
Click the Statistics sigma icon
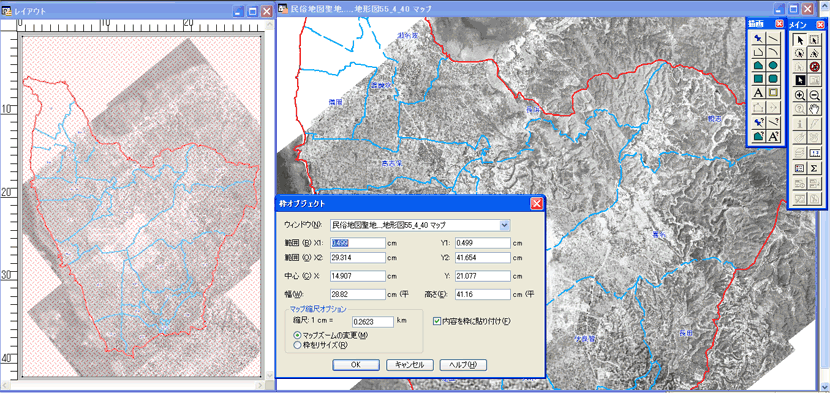[x=815, y=168]
